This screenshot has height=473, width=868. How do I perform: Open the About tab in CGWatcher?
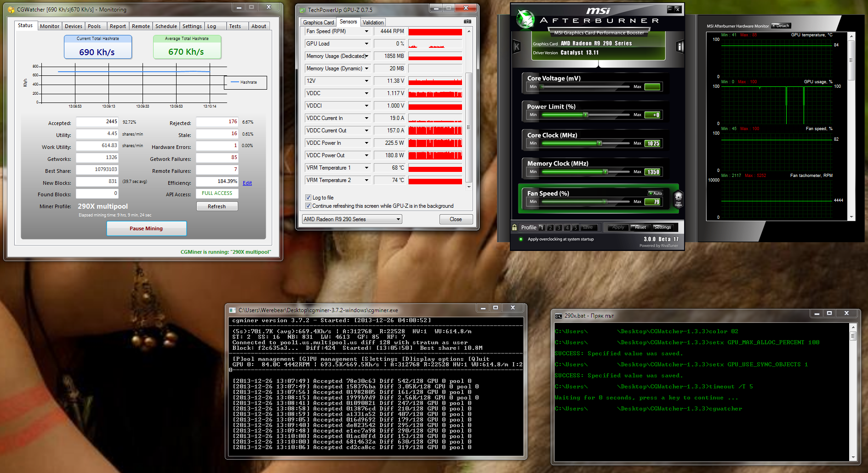(x=259, y=26)
